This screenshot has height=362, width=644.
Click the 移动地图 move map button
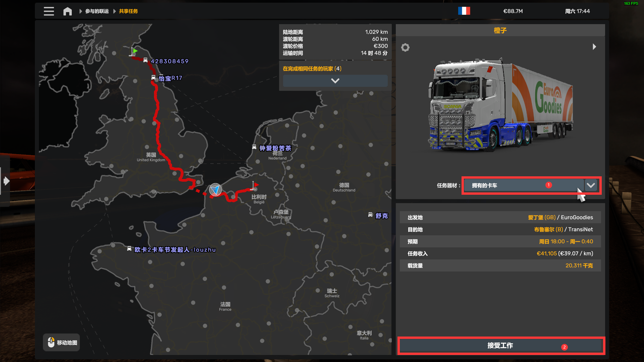click(61, 343)
